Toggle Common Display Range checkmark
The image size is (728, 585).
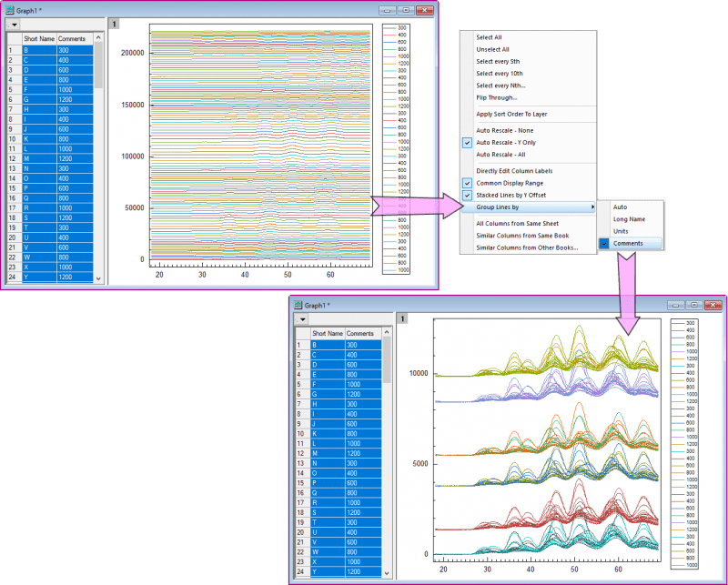pyautogui.click(x=467, y=183)
